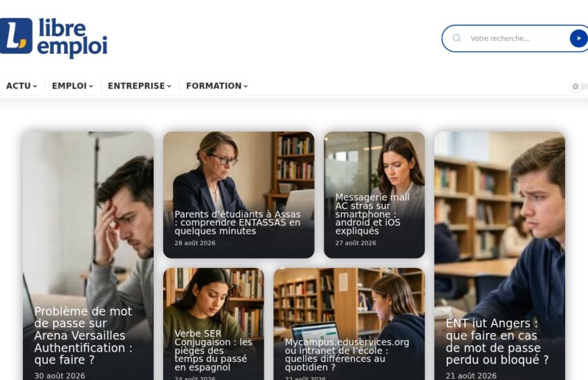
Task: Open article about Arena Versailles Authentification password
Action: (83, 336)
